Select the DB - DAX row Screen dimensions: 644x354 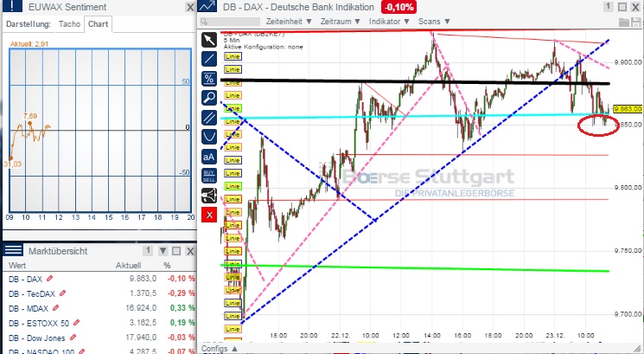tap(99, 279)
